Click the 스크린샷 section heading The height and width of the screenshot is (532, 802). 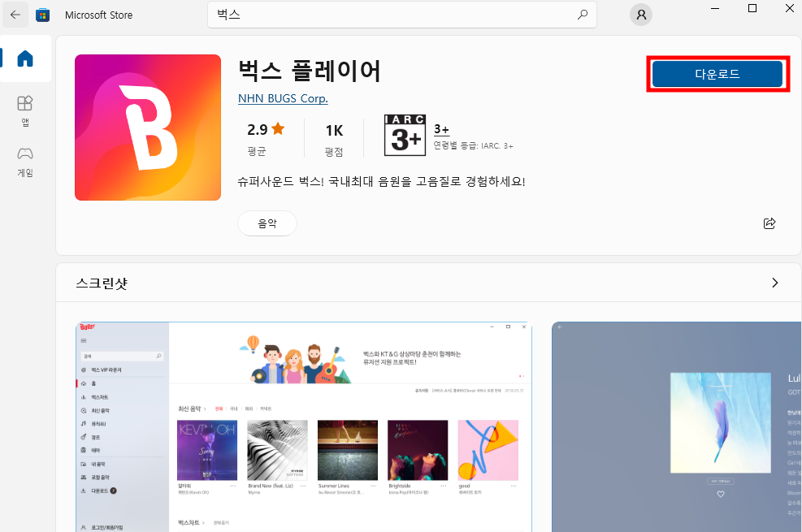coord(102,283)
